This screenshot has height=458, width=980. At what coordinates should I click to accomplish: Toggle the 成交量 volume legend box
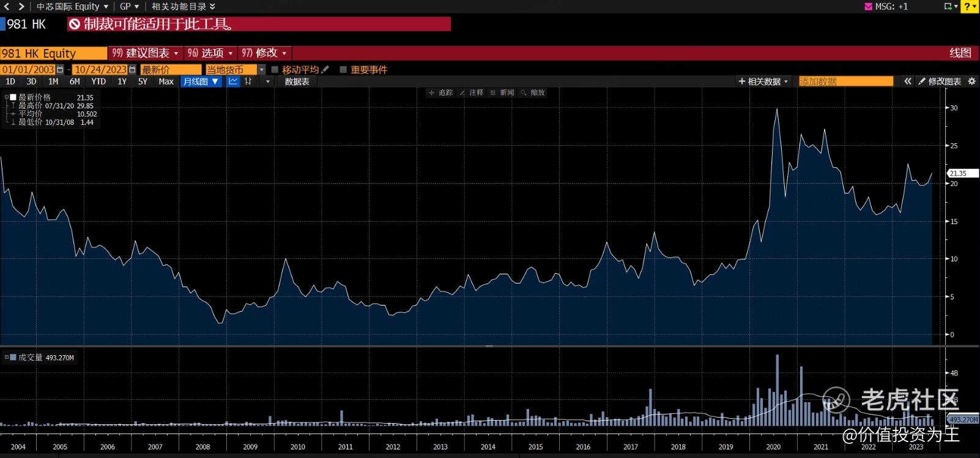(x=13, y=358)
